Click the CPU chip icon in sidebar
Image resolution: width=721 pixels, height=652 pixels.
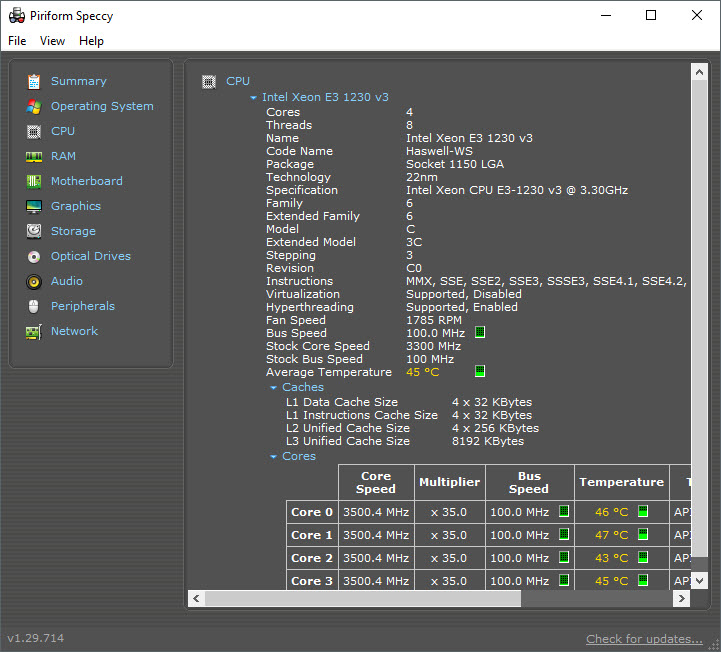coord(34,132)
